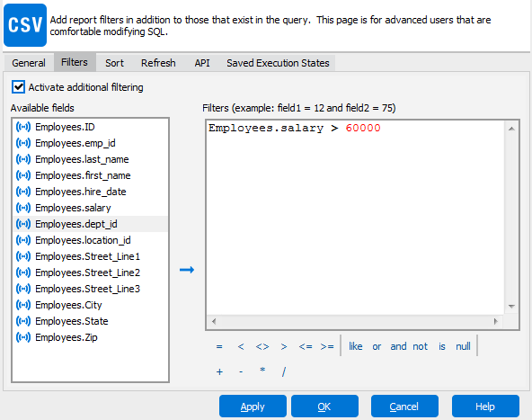Insert the null keyword

pyautogui.click(x=463, y=346)
